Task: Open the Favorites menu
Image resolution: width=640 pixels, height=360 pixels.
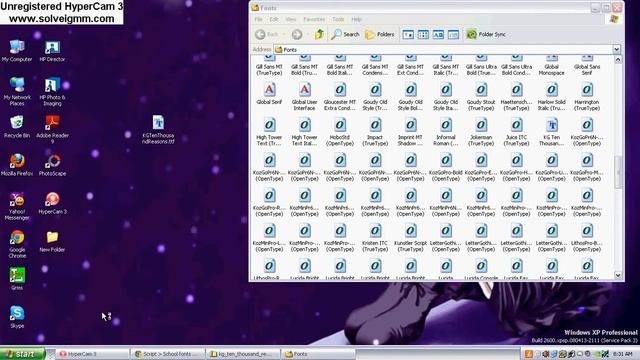Action: coord(314,19)
